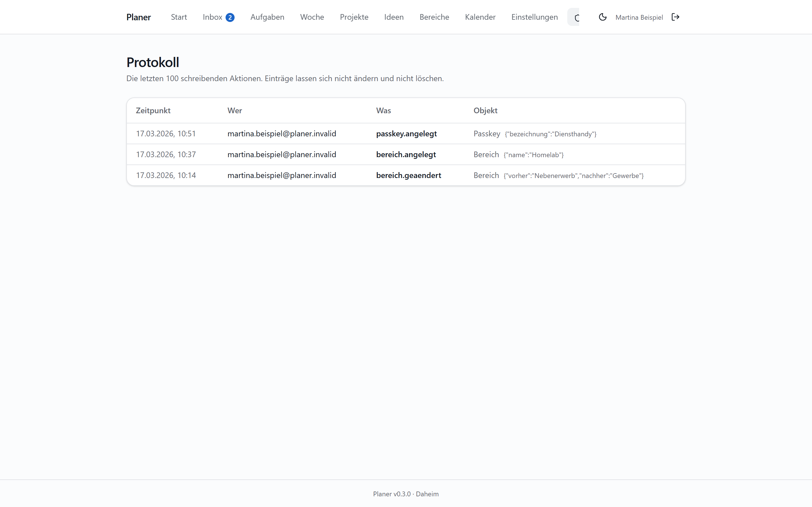
Task: Open the highlighted shield Protokoll nav item
Action: point(573,17)
